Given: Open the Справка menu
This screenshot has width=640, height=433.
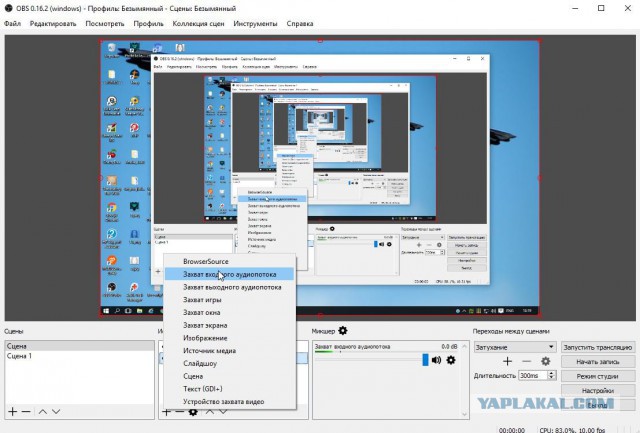Looking at the screenshot, I should coord(300,24).
